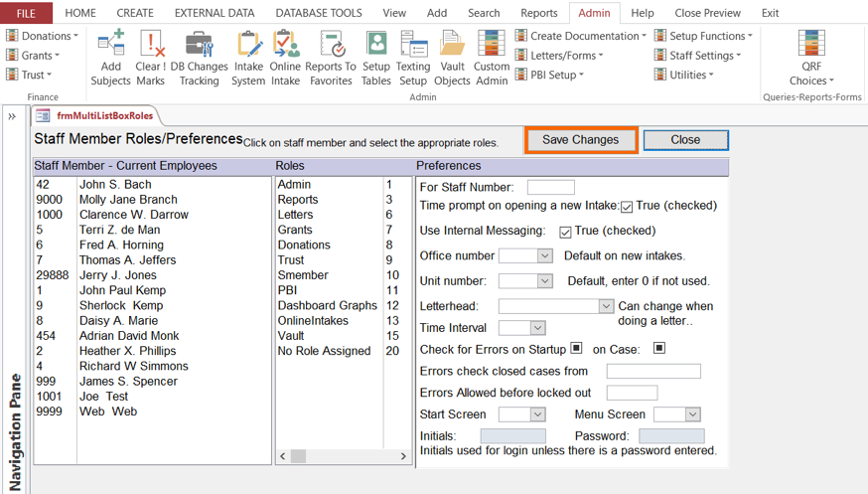The image size is (868, 494).
Task: Click the Add Subjects icon
Action: point(110,58)
